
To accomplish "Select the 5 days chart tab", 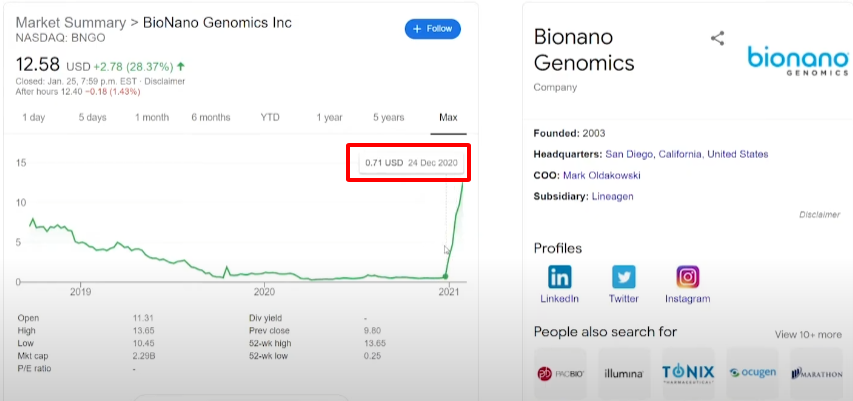I will point(92,117).
